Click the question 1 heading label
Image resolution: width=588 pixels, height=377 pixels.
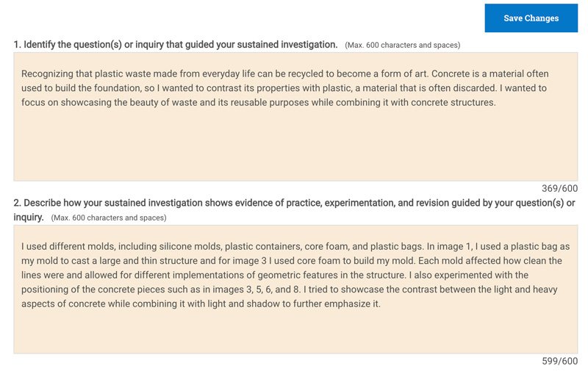176,44
